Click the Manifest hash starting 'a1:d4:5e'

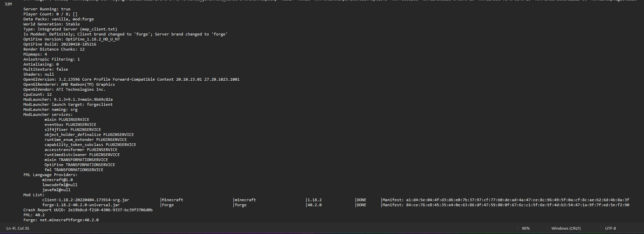tap(518, 200)
